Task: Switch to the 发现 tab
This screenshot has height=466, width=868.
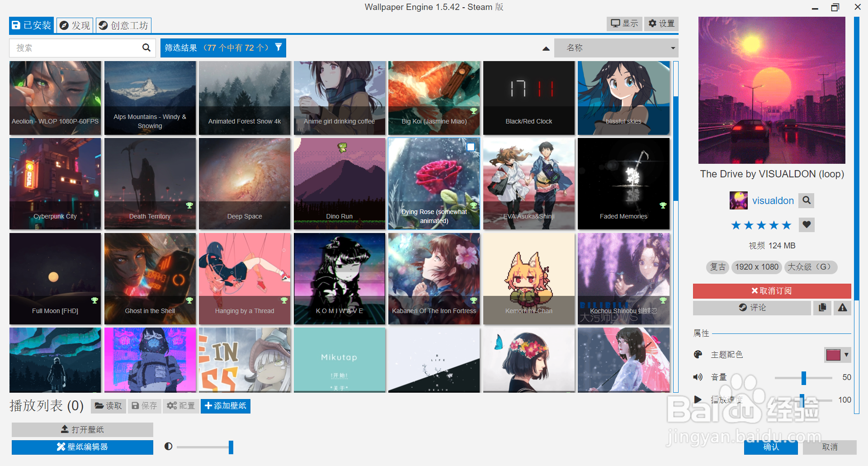Action: [x=74, y=25]
